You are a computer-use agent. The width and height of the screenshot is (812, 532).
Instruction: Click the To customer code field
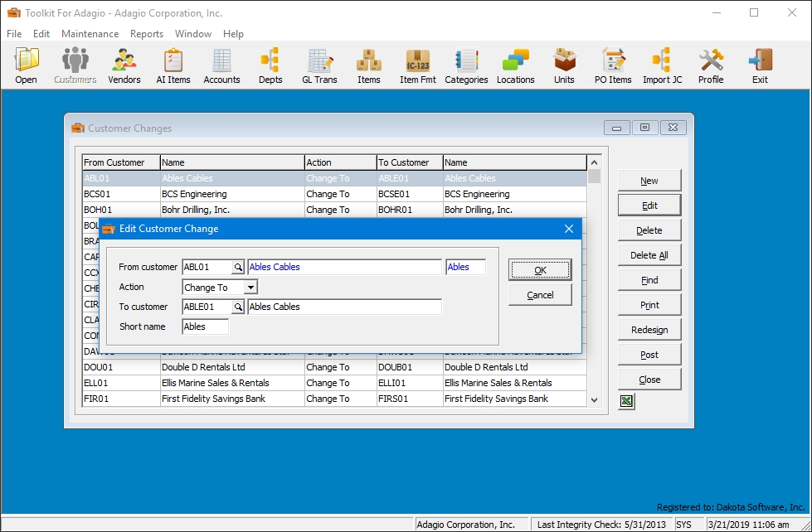pyautogui.click(x=207, y=307)
